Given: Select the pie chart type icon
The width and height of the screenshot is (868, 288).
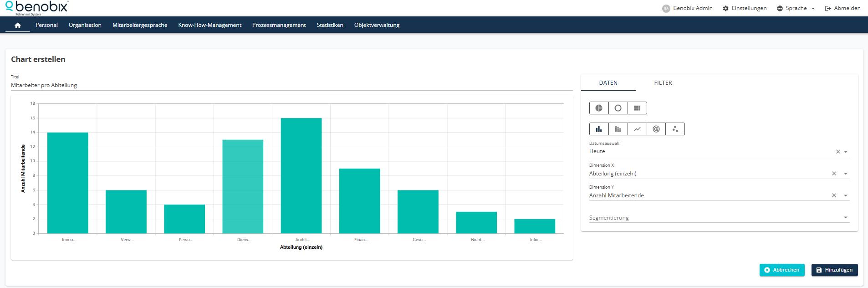Looking at the screenshot, I should (x=599, y=108).
